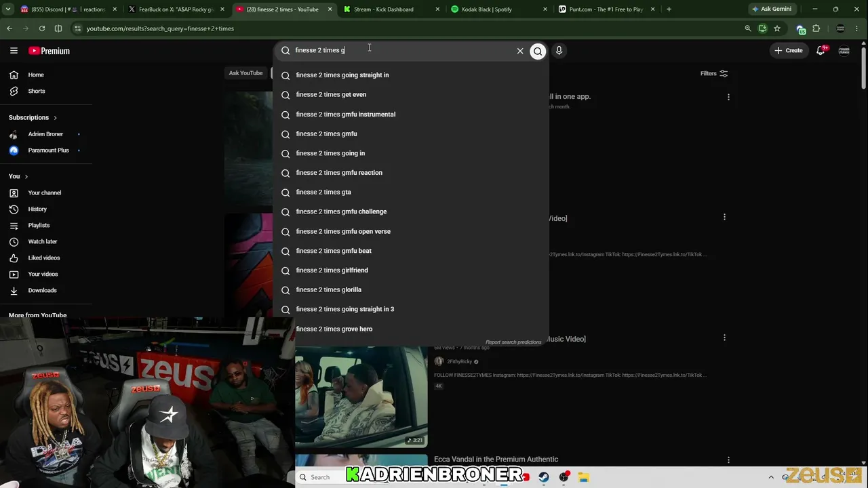Open more options for the top ad result
The height and width of the screenshot is (488, 868).
(728, 97)
